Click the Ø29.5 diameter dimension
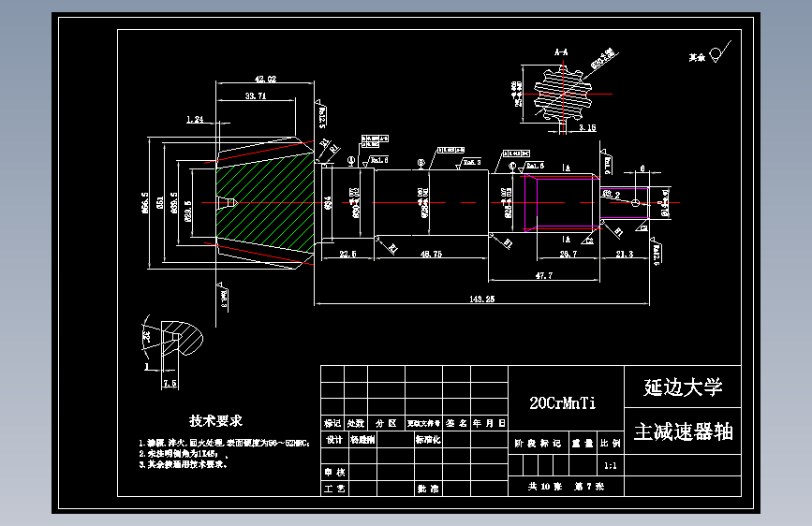The image size is (812, 526). (187, 211)
